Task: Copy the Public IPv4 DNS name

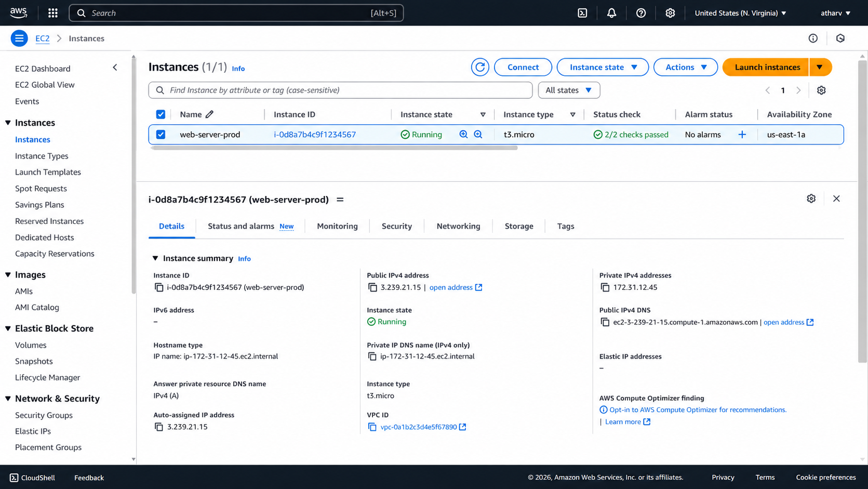Action: [x=605, y=322]
